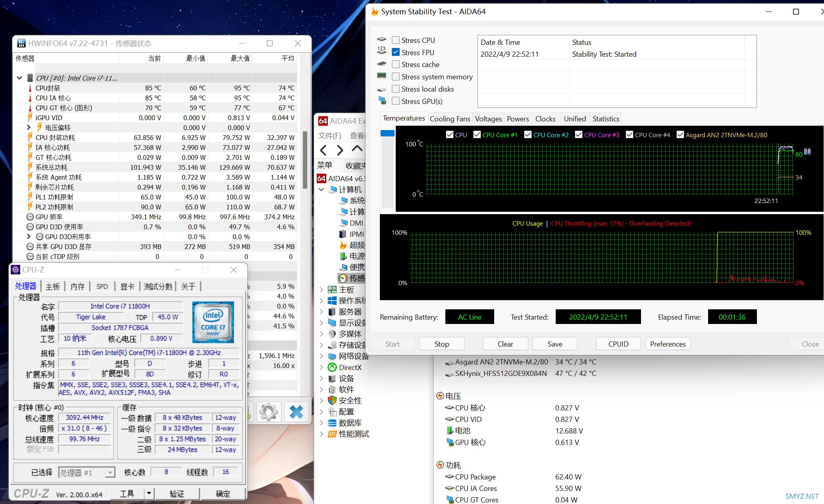Click the blue X close-sensors icon in HWiNFO
This screenshot has width=824, height=504.
pos(296,412)
